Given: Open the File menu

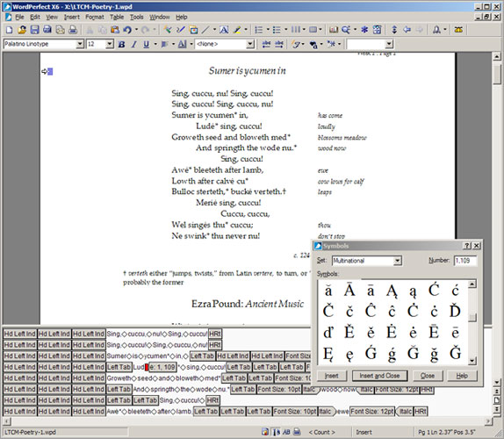Looking at the screenshot, I should tap(19, 17).
